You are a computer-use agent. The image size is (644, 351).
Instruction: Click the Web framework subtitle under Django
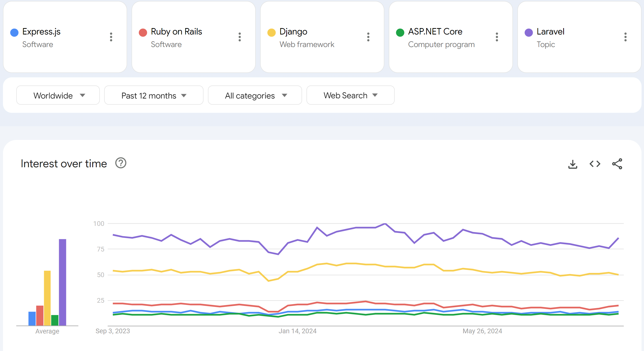307,45
